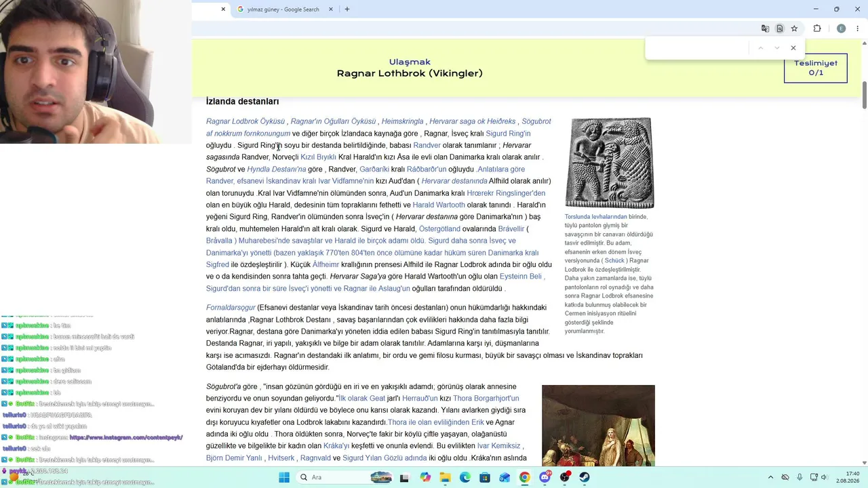Bookmark this page with the star icon
868x488 pixels.
point(794,28)
